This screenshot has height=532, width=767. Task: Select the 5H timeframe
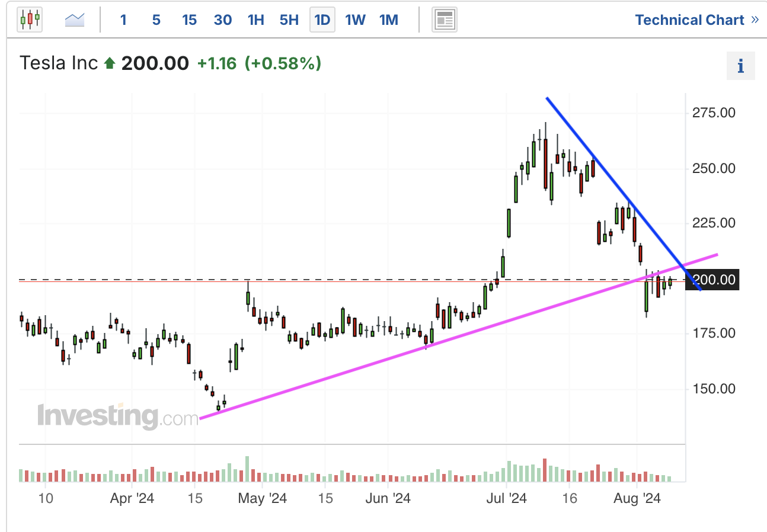[x=289, y=20]
